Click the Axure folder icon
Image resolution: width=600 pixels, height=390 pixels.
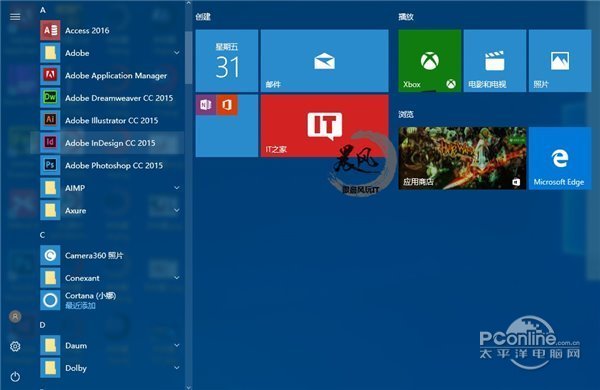50,211
